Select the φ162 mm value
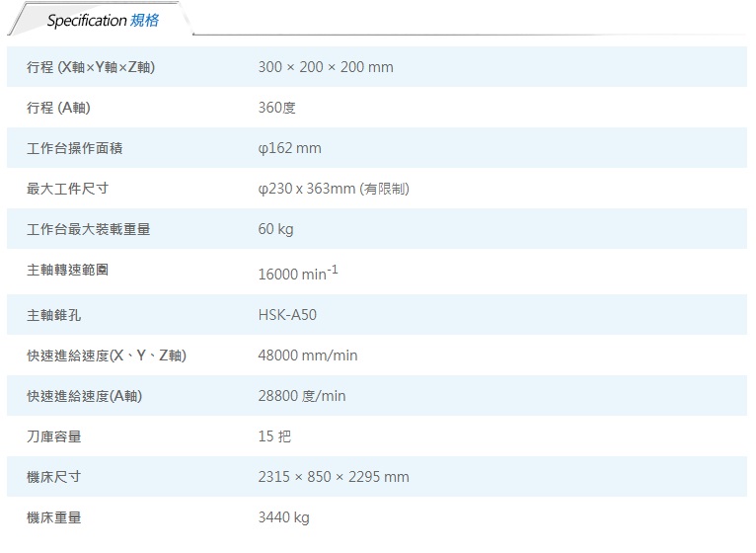This screenshot has height=553, width=756. click(289, 148)
